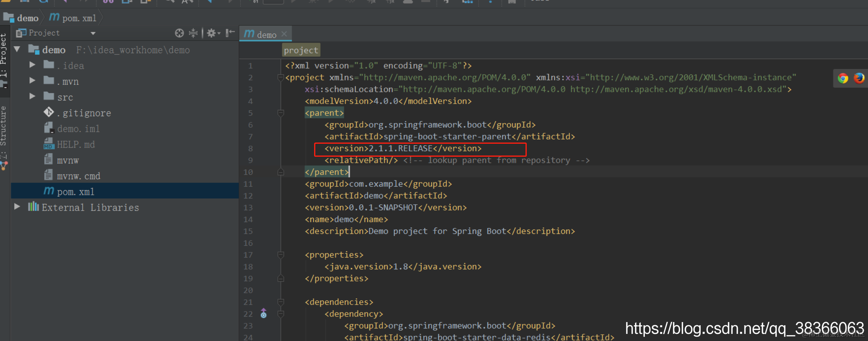Click the External Libraries bars icon
The image size is (868, 341).
(x=33, y=206)
